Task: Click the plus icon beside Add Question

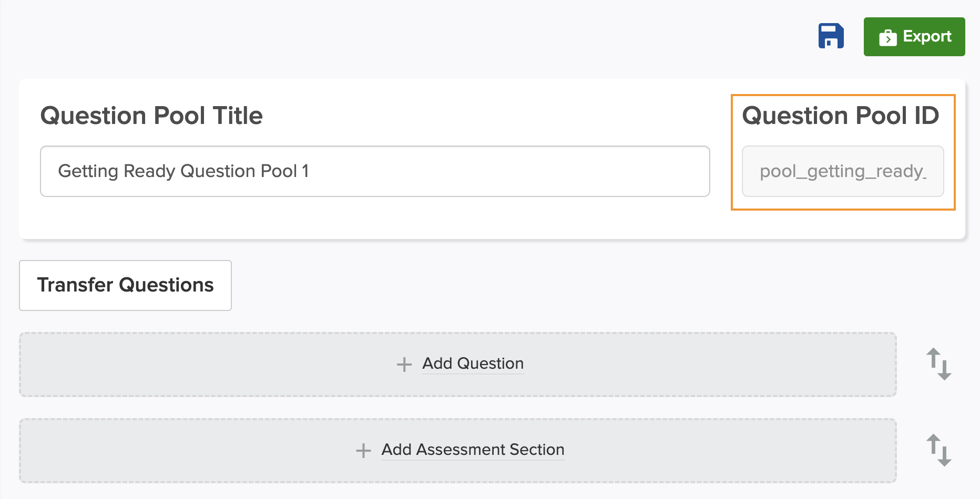Action: click(x=404, y=364)
